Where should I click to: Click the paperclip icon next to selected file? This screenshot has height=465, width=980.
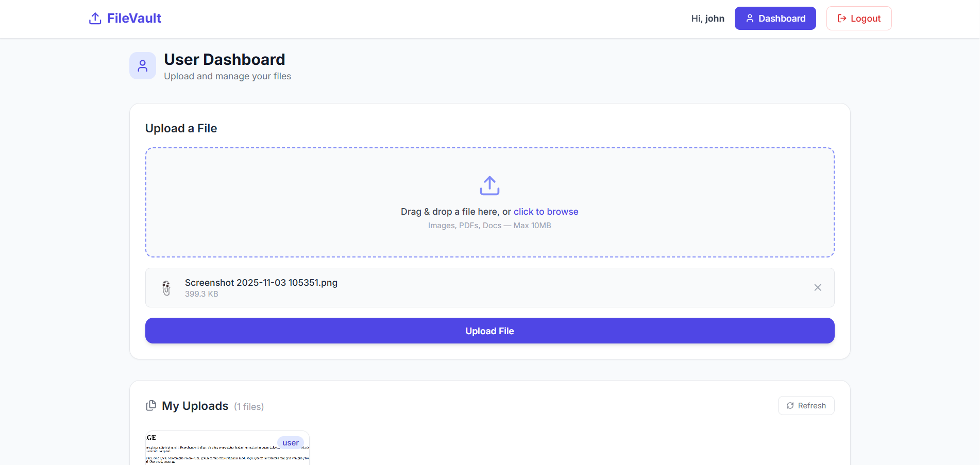pos(166,288)
